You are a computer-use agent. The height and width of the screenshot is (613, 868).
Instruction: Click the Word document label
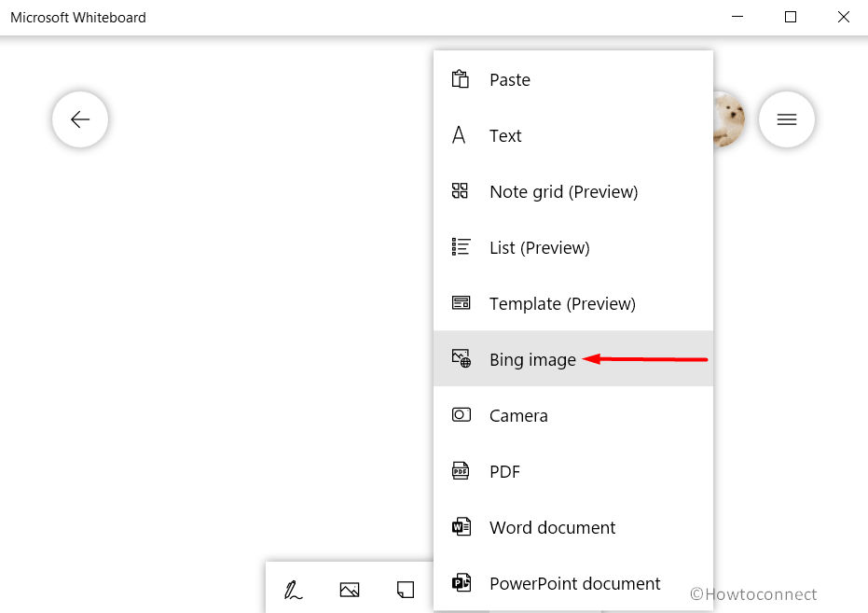click(553, 527)
